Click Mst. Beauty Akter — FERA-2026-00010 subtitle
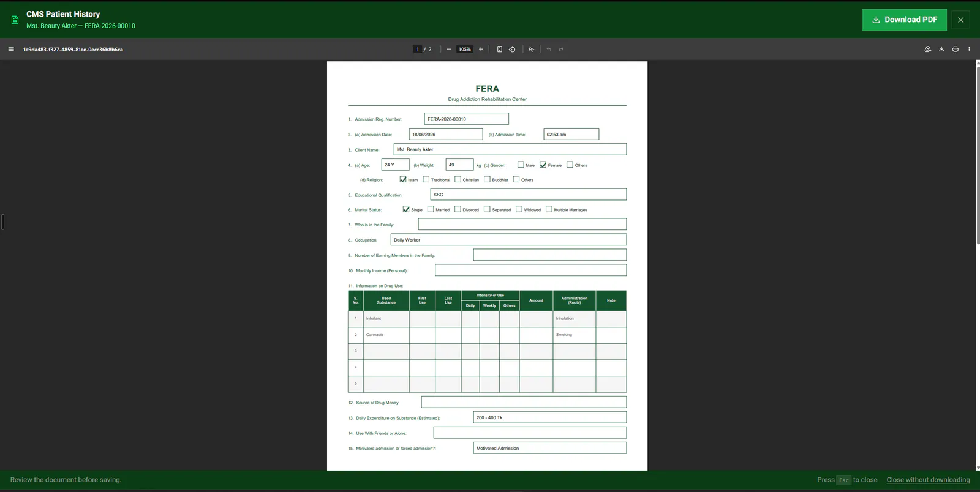Image resolution: width=980 pixels, height=492 pixels. click(x=81, y=26)
